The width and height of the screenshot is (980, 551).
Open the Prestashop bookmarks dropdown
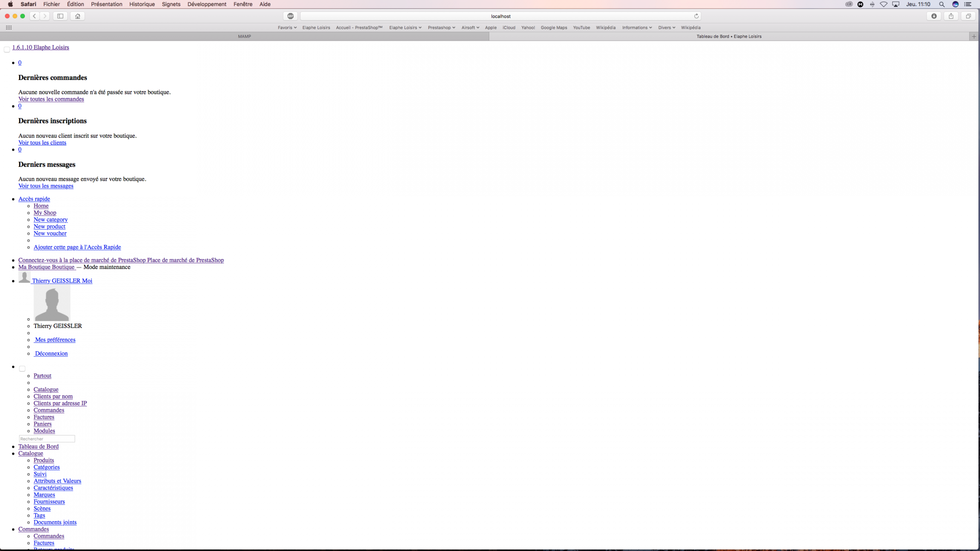tap(441, 27)
